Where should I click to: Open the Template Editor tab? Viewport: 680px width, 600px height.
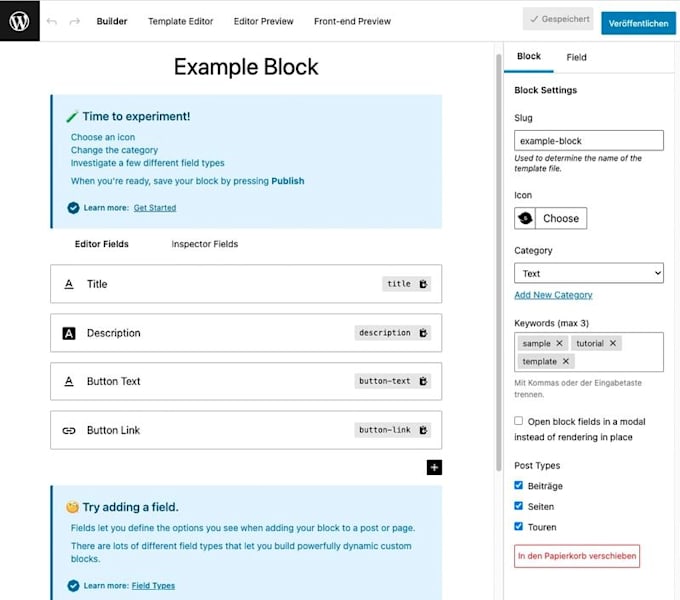[x=180, y=21]
